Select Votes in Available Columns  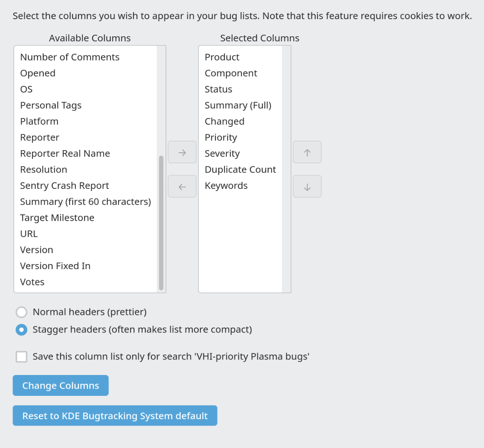(32, 282)
